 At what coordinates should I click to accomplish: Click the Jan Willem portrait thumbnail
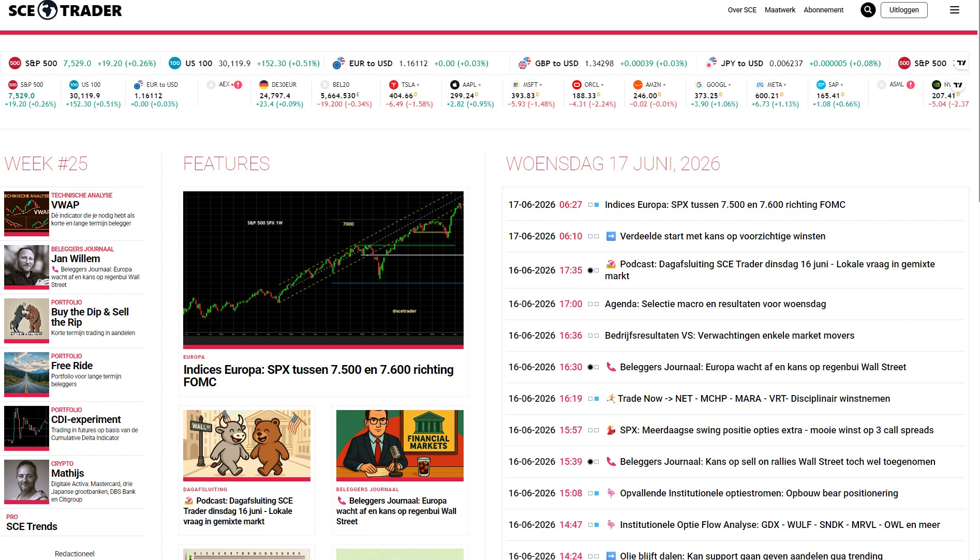26,266
